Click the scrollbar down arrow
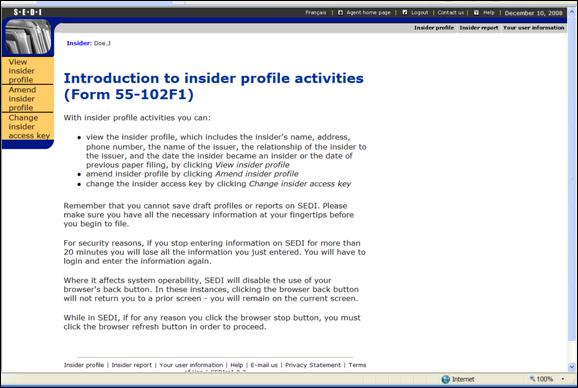The image size is (578, 388). (572, 367)
